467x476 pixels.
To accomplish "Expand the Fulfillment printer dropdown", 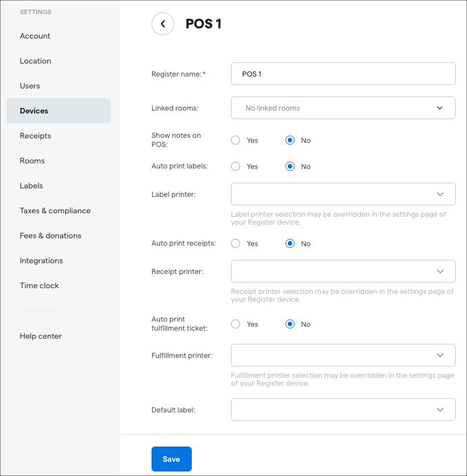I will 343,355.
